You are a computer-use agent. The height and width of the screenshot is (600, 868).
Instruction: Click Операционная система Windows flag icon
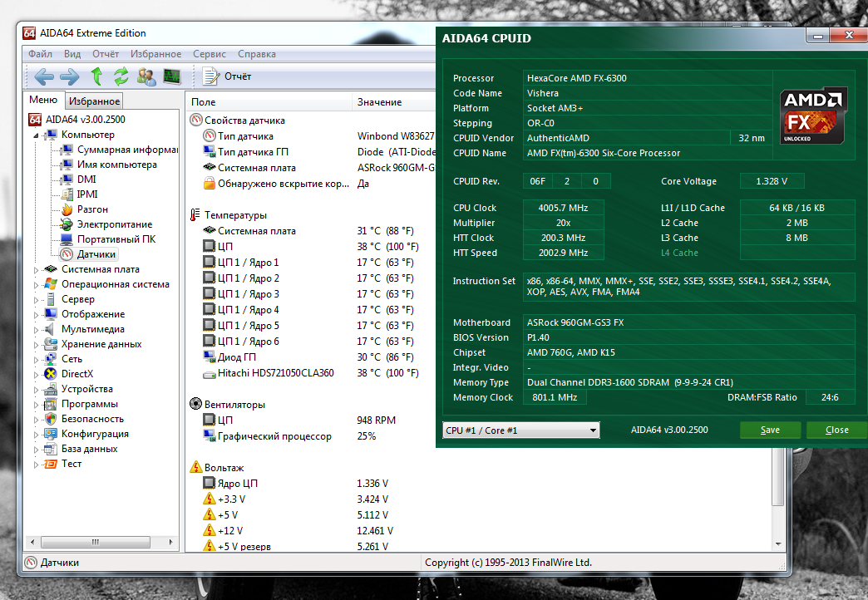(x=51, y=284)
